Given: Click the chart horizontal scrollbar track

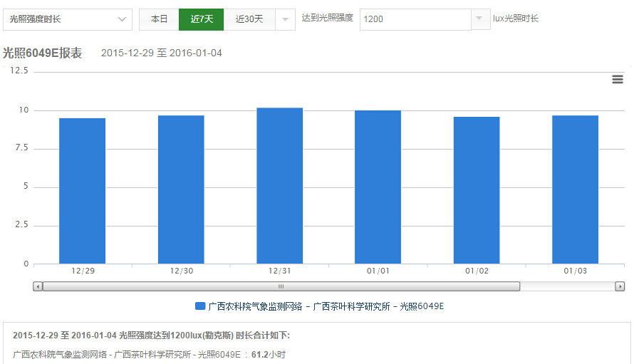Looking at the screenshot, I should [570, 286].
